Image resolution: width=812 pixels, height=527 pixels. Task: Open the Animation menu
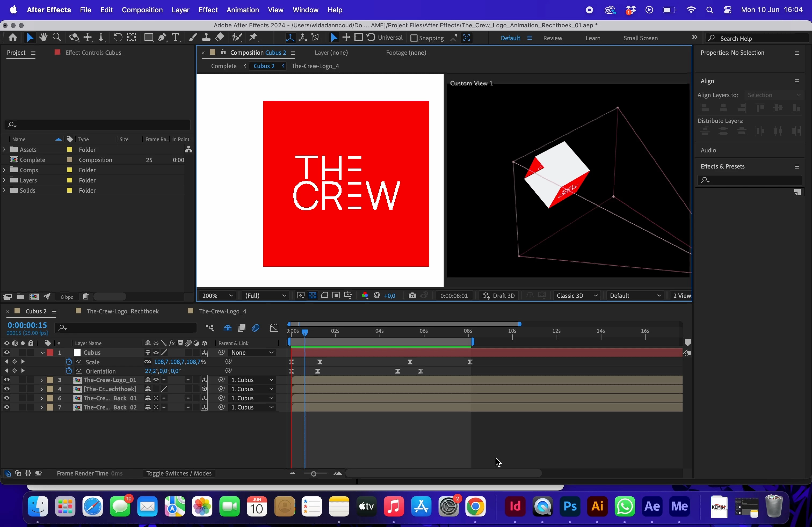(242, 10)
